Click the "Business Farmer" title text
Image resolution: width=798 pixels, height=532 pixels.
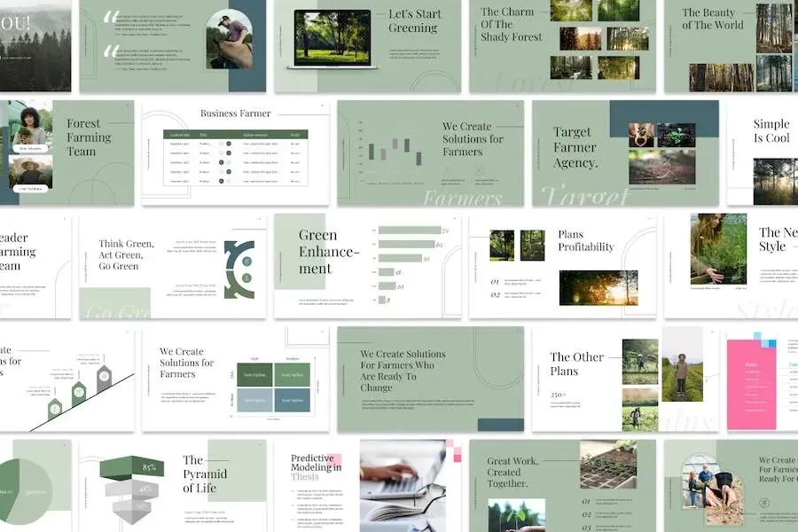tap(236, 113)
